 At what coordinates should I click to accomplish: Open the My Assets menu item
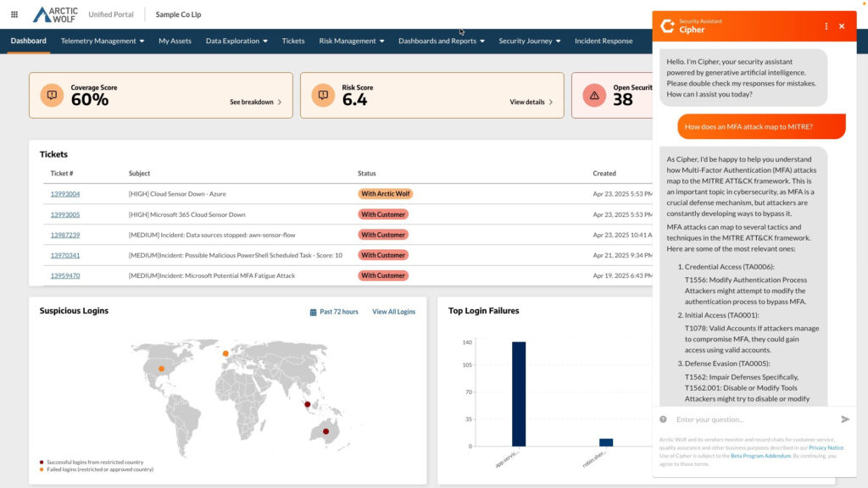(175, 41)
